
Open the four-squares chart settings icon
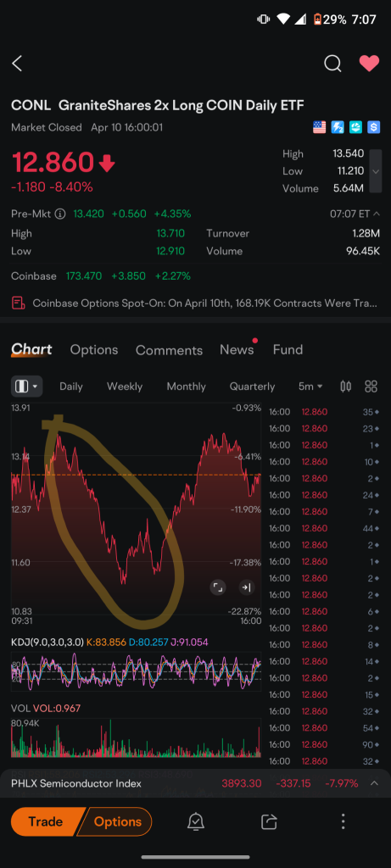pyautogui.click(x=371, y=387)
